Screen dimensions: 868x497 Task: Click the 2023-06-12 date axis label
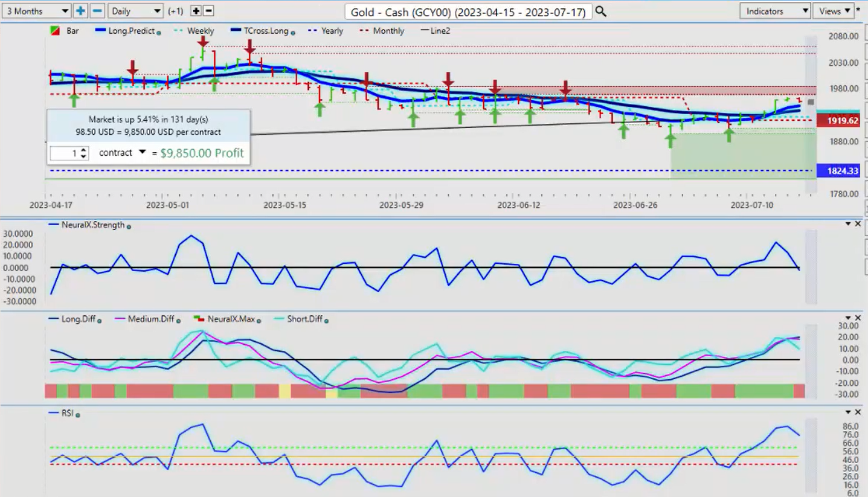click(518, 205)
